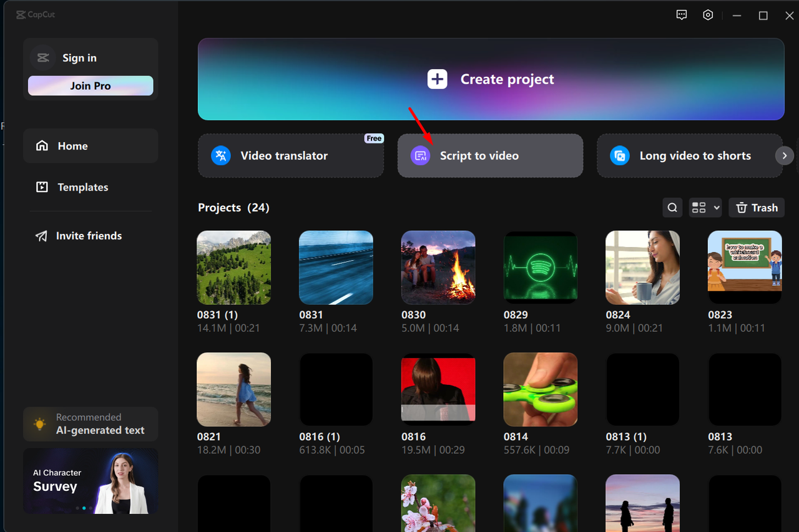799x532 pixels.
Task: Open the project named 0831
Action: (336, 268)
